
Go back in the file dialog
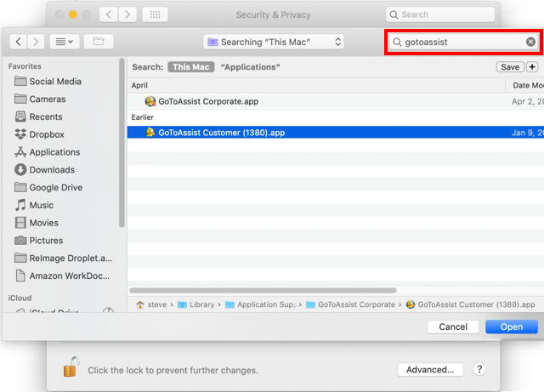tap(19, 42)
